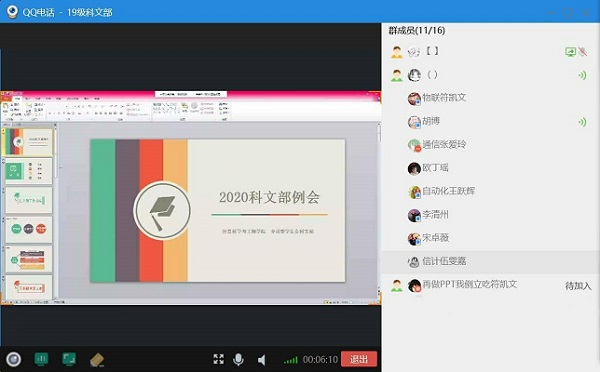
Task: Click the 群成员(11/16) header
Action: click(x=417, y=30)
